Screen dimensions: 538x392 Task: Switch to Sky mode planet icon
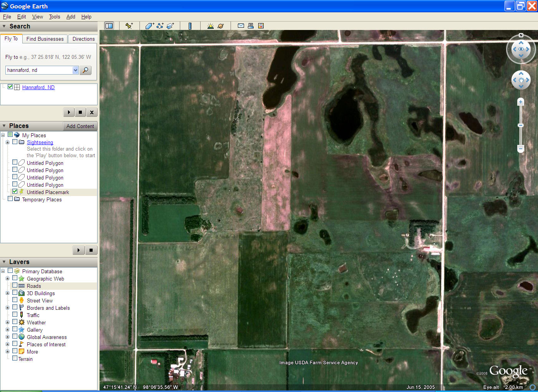point(221,26)
